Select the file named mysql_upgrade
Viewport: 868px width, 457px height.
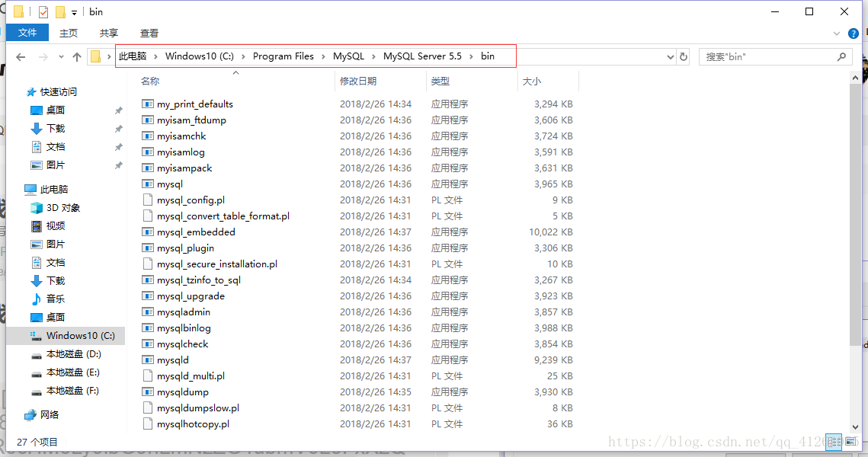tap(191, 296)
